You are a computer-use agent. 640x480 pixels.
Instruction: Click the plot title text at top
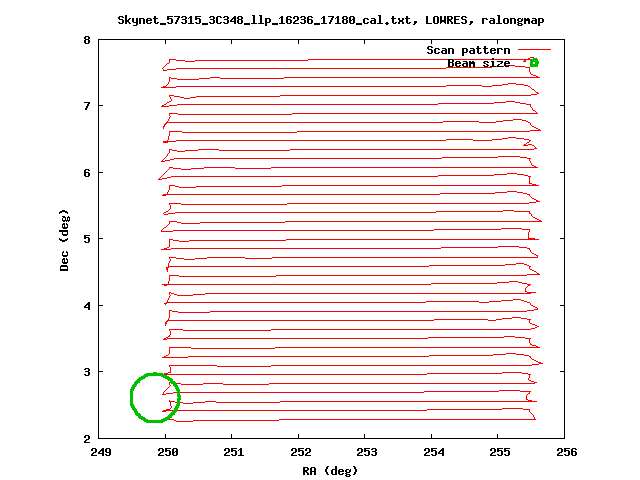(x=331, y=20)
